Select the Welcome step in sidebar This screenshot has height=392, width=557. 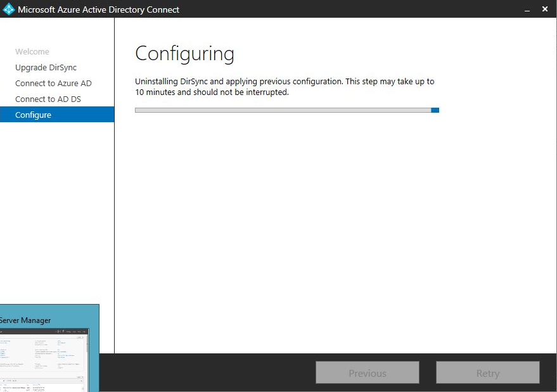[x=32, y=51]
